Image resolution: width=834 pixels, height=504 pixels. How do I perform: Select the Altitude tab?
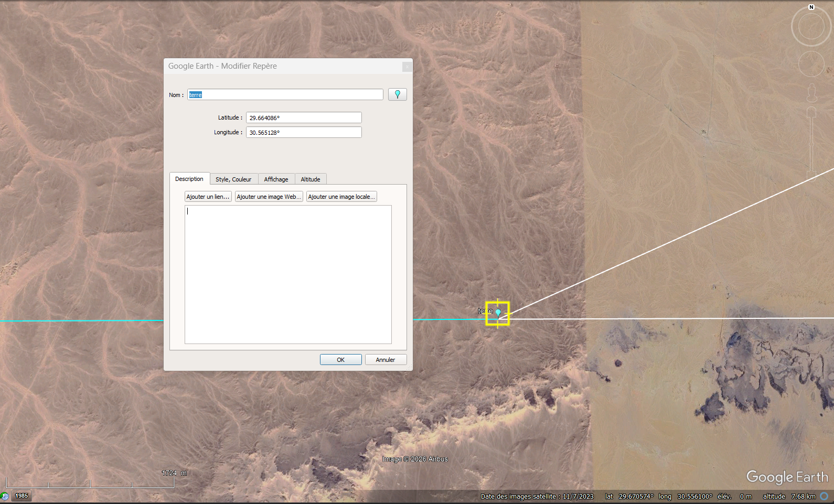pos(311,179)
